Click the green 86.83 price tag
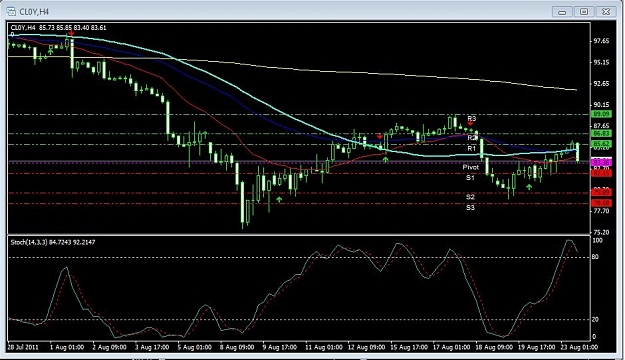This screenshot has width=625, height=360. 601,133
